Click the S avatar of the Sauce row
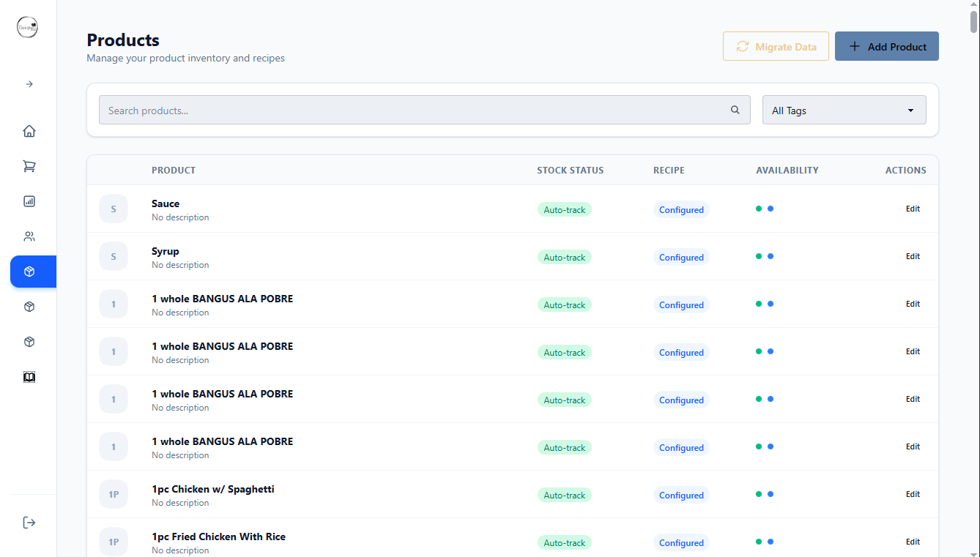980x557 pixels. coord(114,209)
